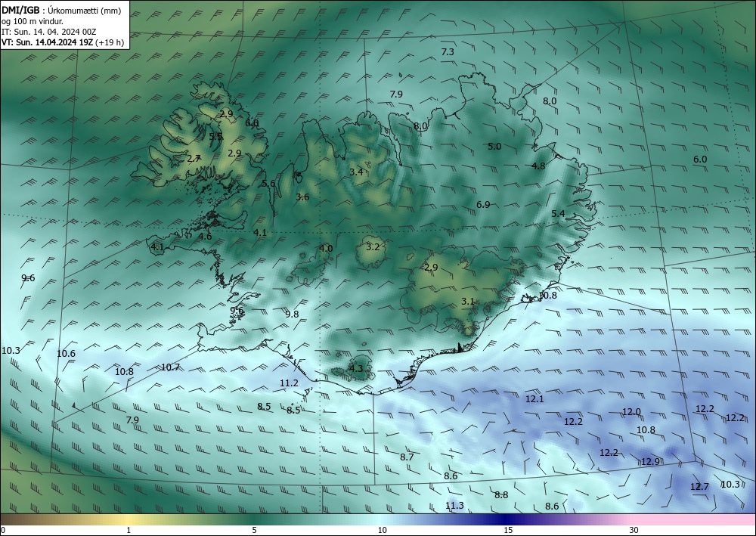Click the colorbar tick label 1
This screenshot has height=536, width=756.
(129, 531)
